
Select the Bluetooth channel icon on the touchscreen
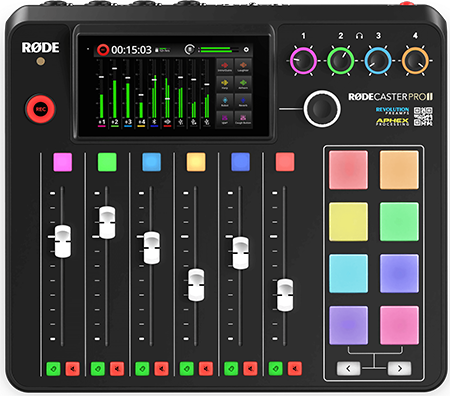pos(154,122)
